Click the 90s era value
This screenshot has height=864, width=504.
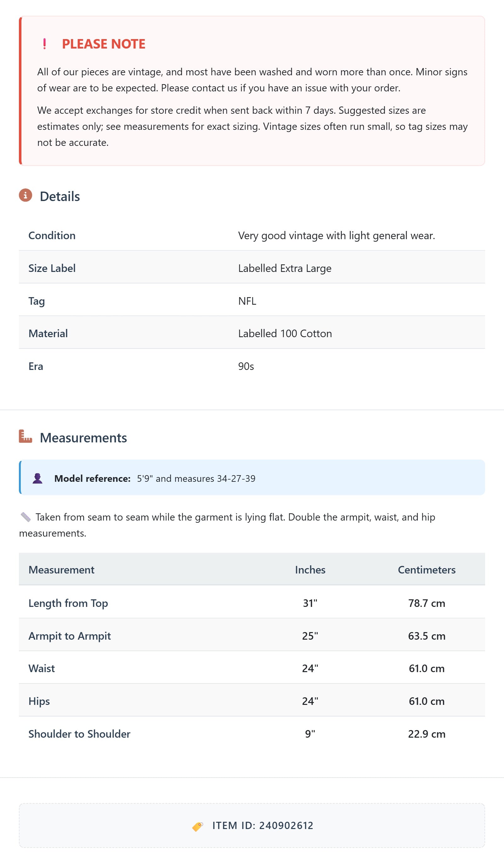(x=246, y=366)
